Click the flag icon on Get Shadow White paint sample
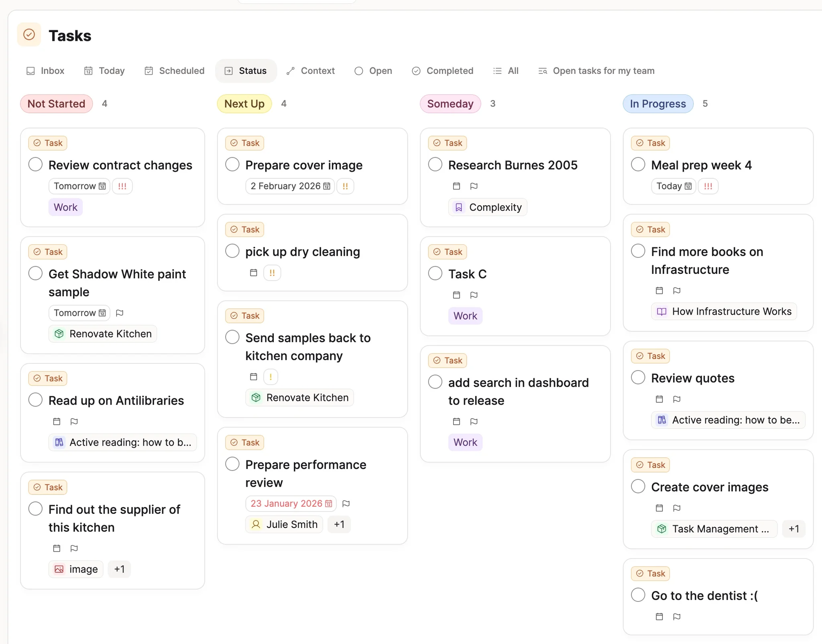The height and width of the screenshot is (644, 822). pyautogui.click(x=119, y=313)
